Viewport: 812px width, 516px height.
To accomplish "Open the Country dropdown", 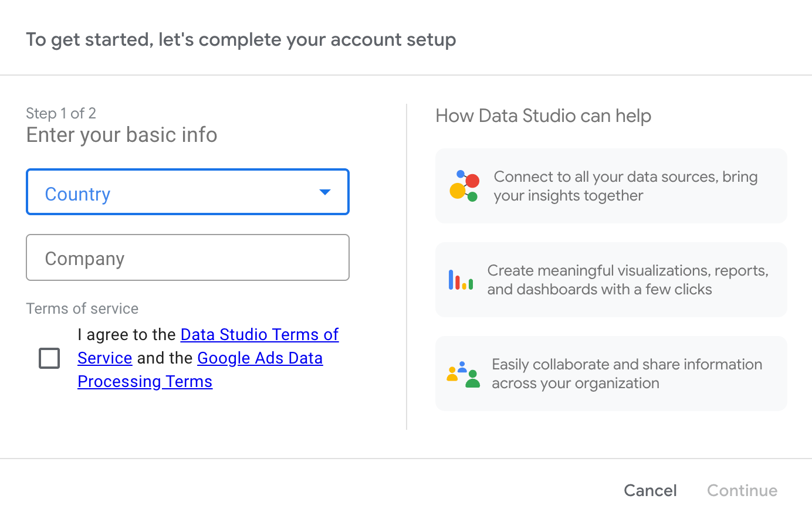I will (188, 192).
